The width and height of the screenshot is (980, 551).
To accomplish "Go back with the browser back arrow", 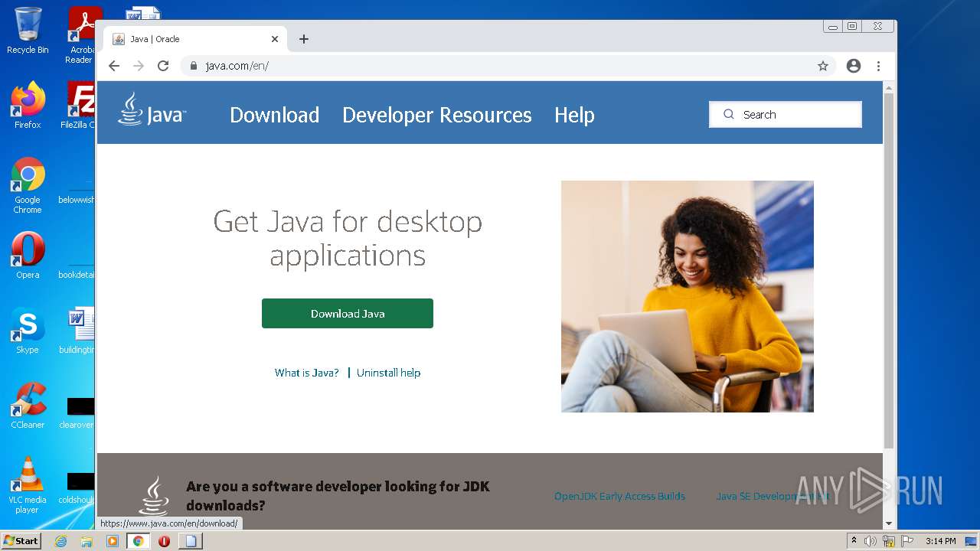I will (x=114, y=66).
